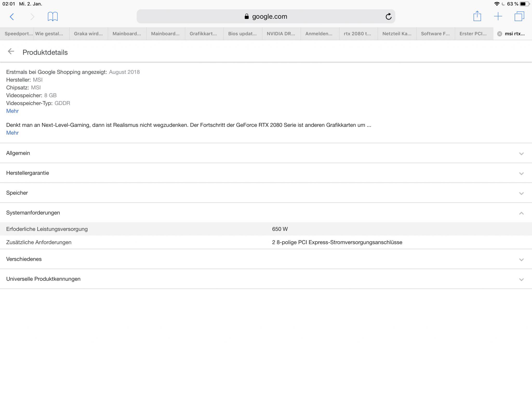Switch to the Speedport tab

pyautogui.click(x=17, y=34)
